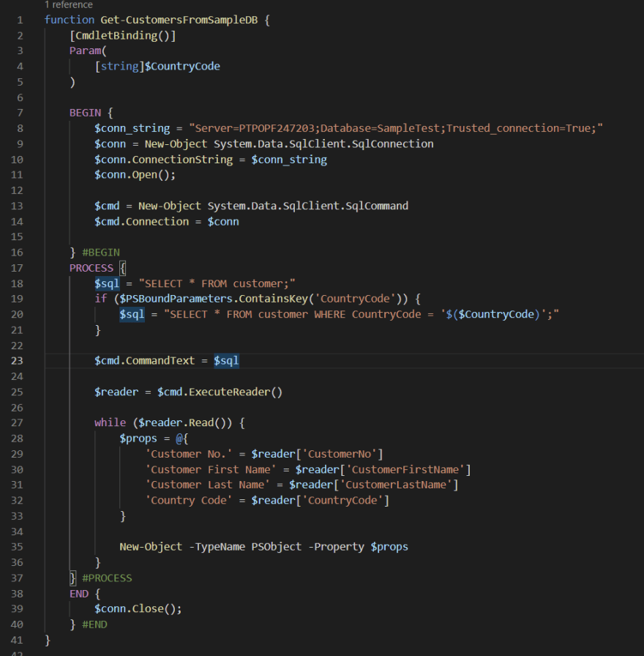644x656 pixels.
Task: Click $conn.ConnectionString on line 10
Action: pos(163,160)
